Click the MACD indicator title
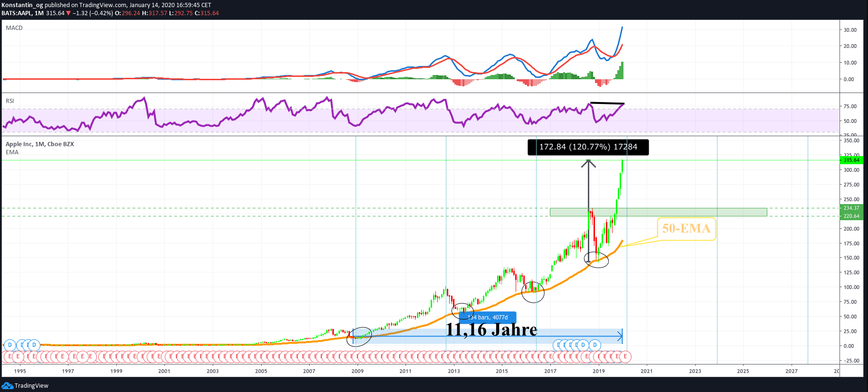This screenshot has width=868, height=392. (14, 28)
